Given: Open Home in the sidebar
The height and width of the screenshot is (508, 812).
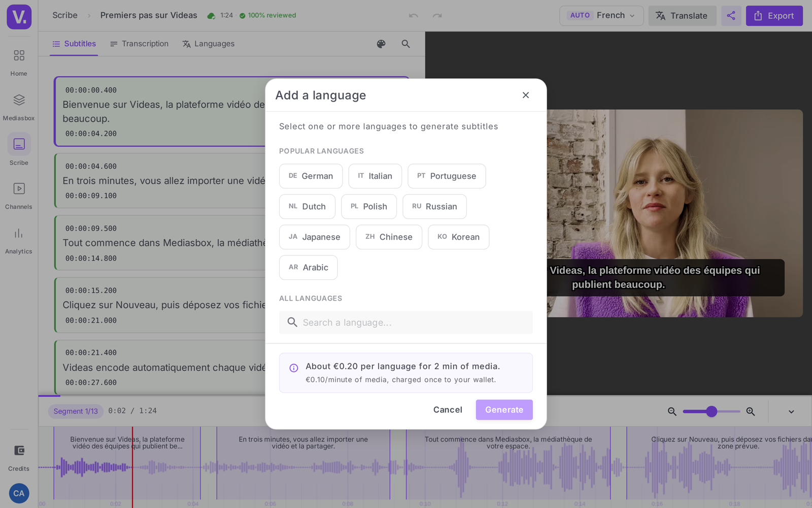Looking at the screenshot, I should [x=19, y=62].
